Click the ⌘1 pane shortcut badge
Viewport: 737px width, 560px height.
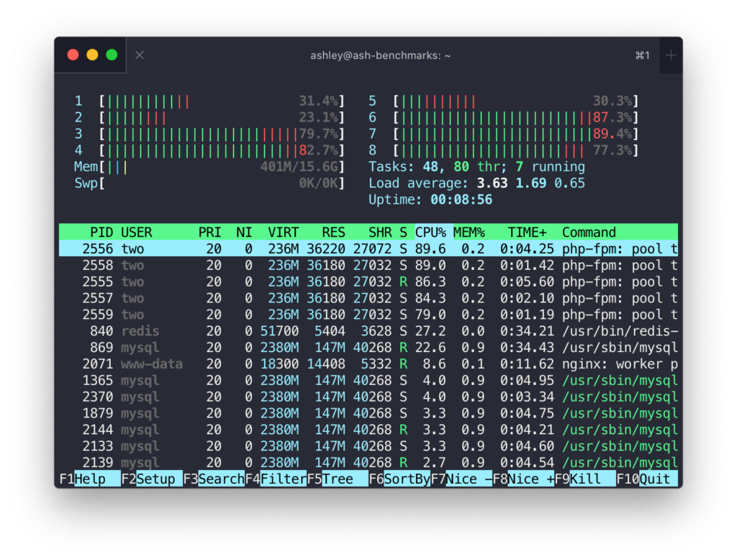[x=641, y=55]
